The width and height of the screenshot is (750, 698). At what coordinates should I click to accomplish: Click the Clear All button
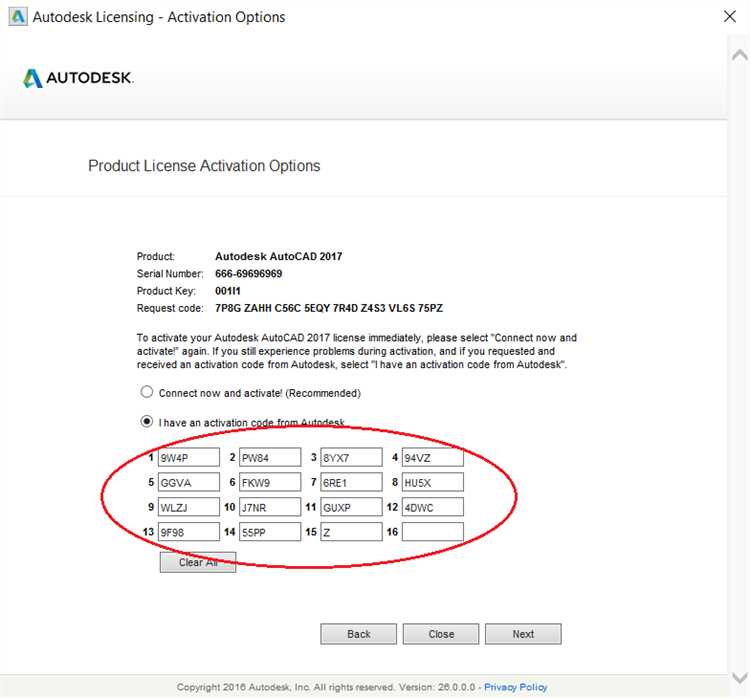pyautogui.click(x=198, y=562)
